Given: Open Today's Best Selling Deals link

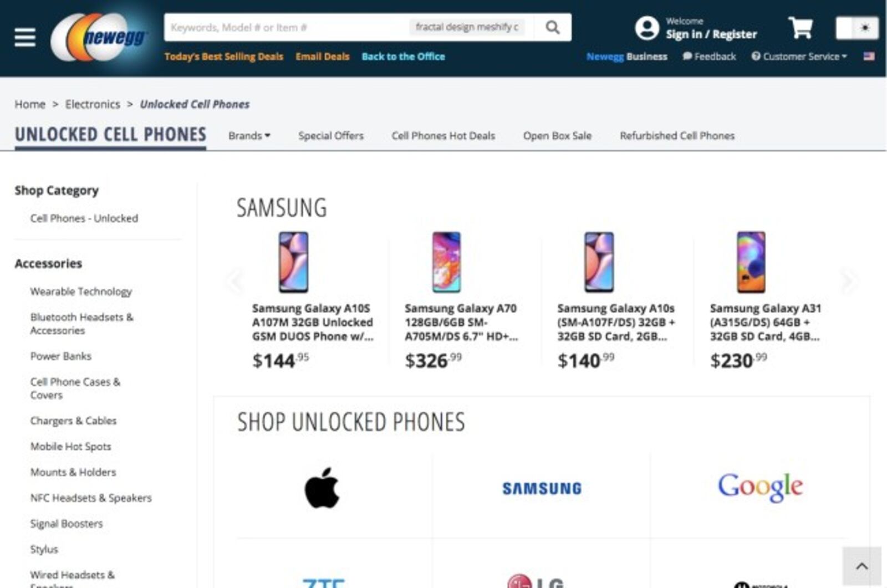Looking at the screenshot, I should point(223,57).
